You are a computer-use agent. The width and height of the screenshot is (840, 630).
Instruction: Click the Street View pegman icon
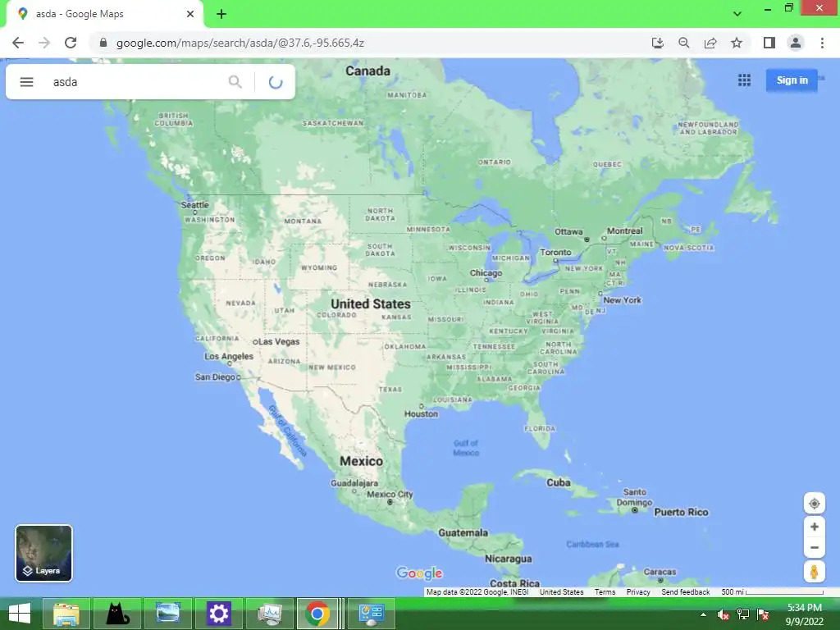coord(814,572)
